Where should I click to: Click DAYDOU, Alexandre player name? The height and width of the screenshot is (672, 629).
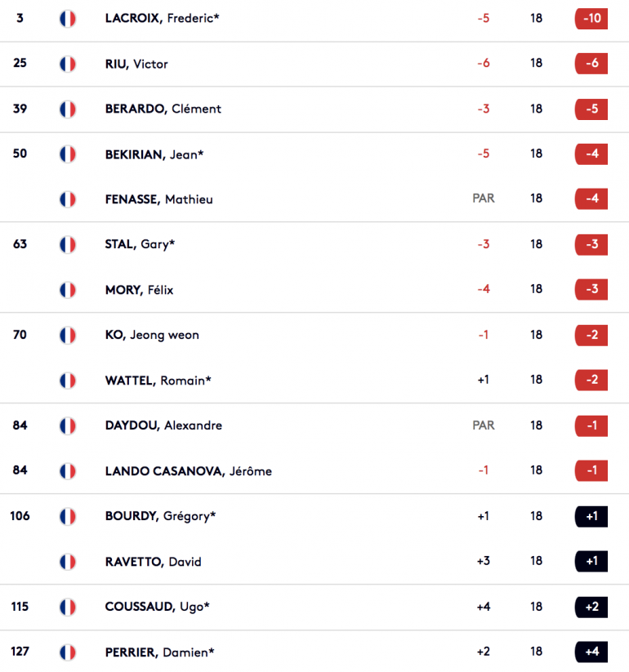pos(164,425)
